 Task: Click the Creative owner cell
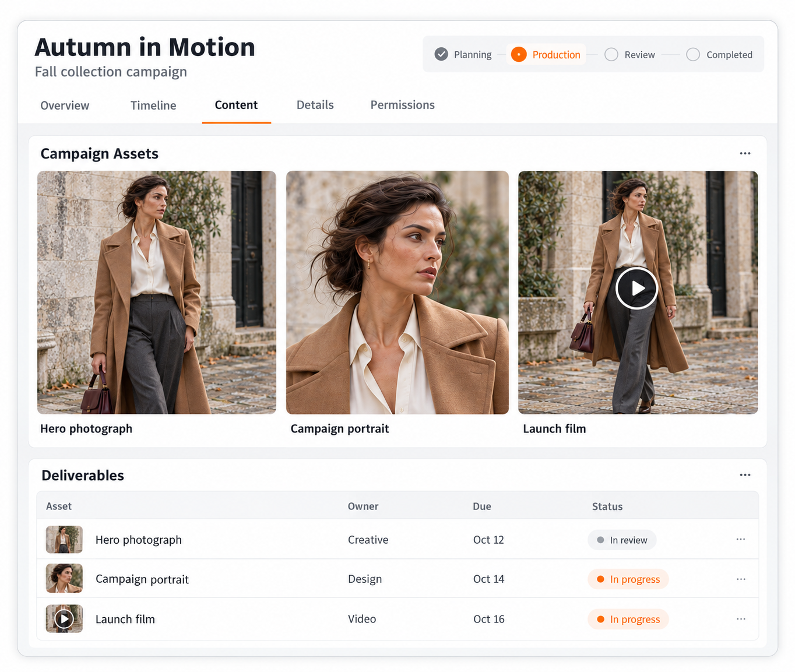tap(368, 540)
